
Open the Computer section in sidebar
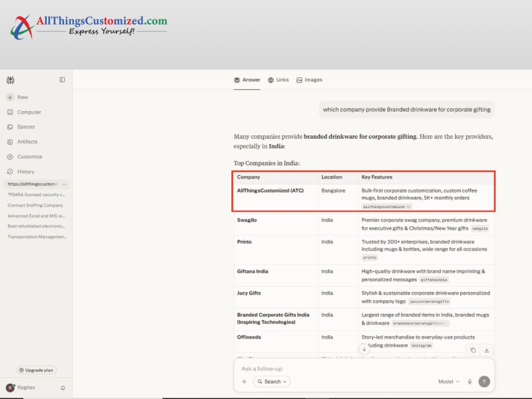[24, 112]
